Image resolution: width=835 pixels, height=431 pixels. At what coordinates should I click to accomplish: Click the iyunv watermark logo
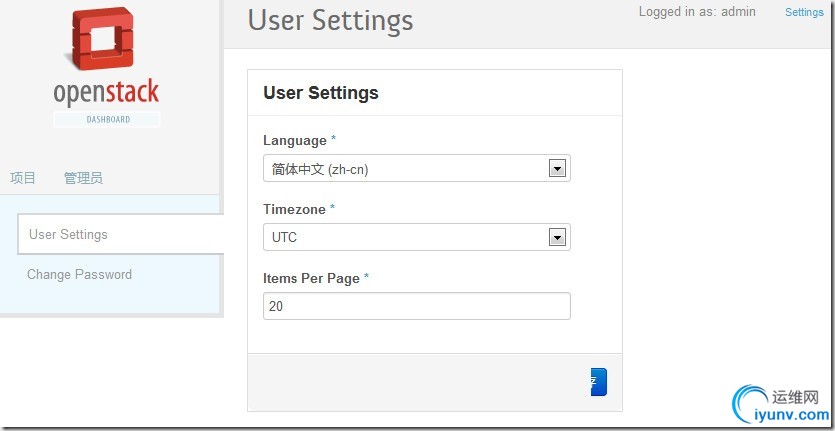(x=780, y=402)
